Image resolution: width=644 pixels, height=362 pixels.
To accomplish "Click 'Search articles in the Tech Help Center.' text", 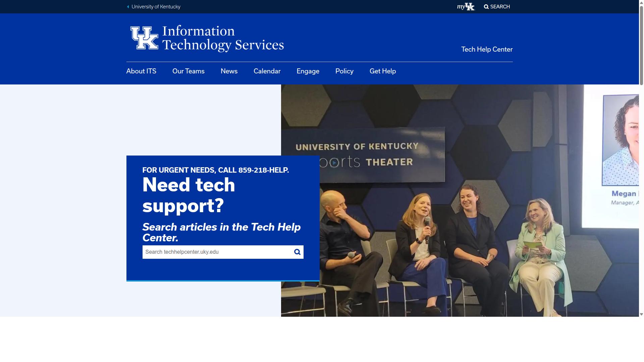I will [x=222, y=232].
